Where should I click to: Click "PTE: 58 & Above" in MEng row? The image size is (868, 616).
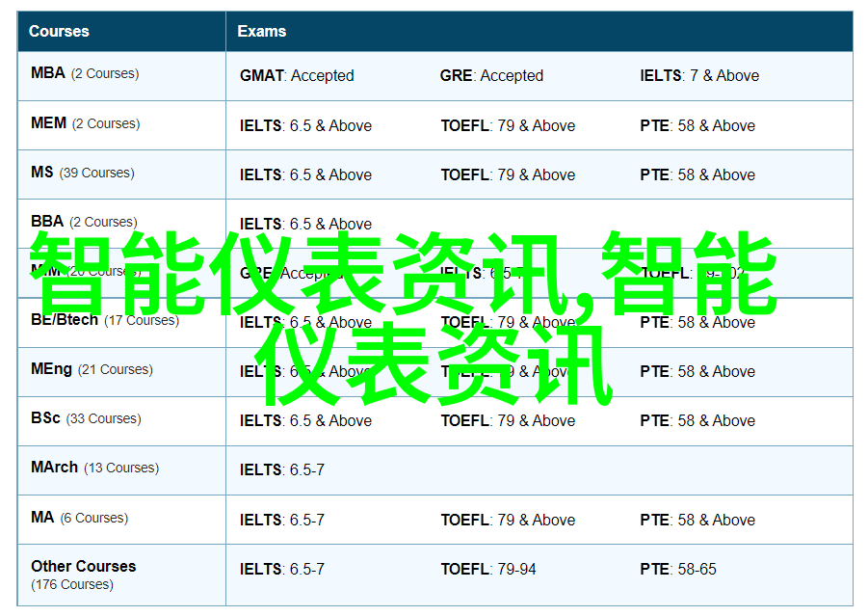point(697,372)
